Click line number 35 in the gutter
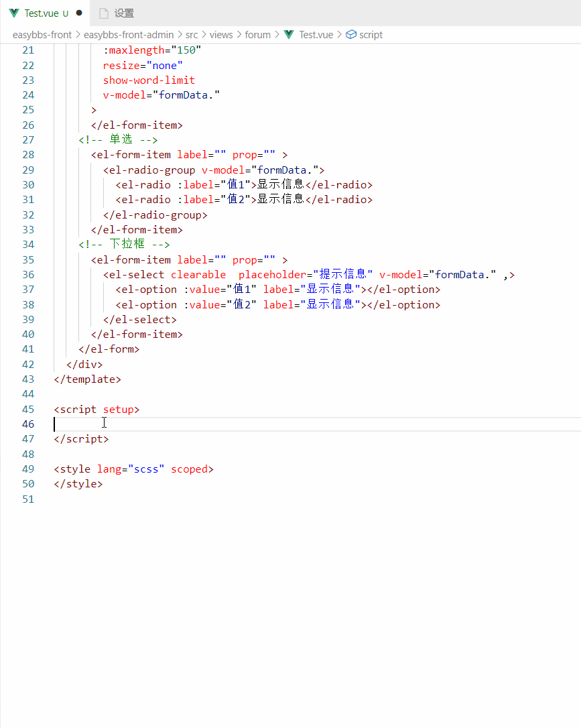This screenshot has height=728, width=581. tap(28, 260)
